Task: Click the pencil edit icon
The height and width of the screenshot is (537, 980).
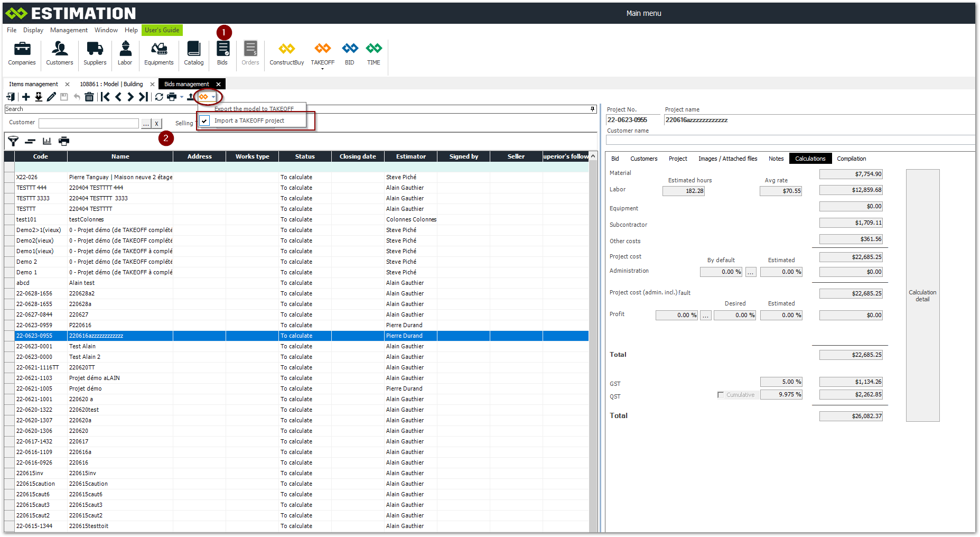Action: pyautogui.click(x=51, y=97)
